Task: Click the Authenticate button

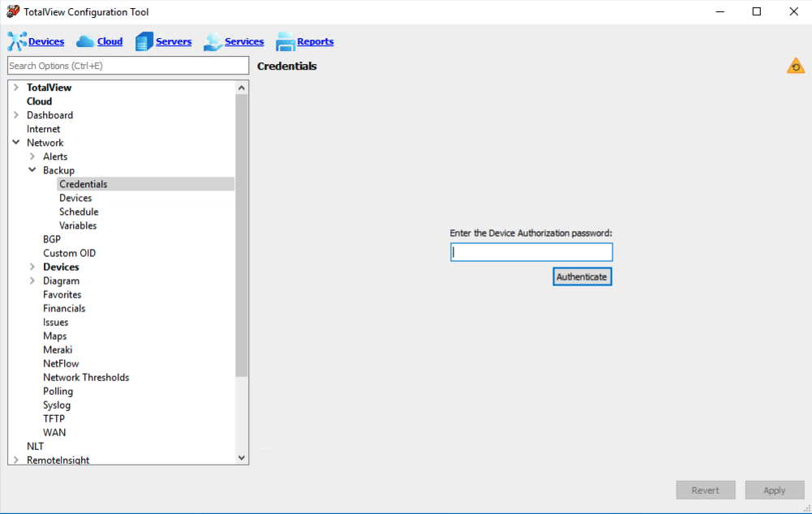Action: point(582,276)
